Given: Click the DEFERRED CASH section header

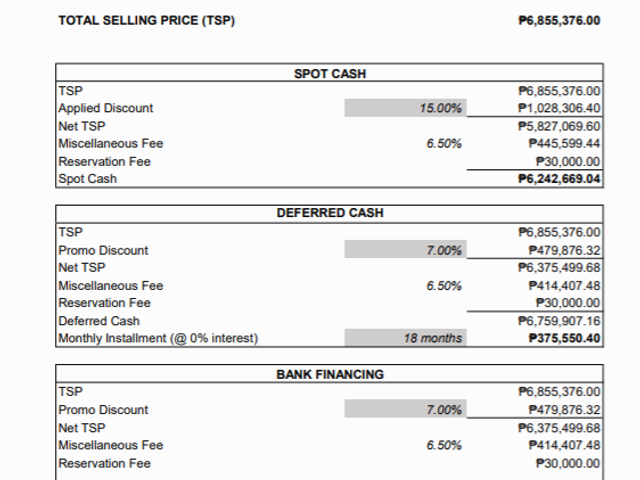Looking at the screenshot, I should (x=330, y=213).
